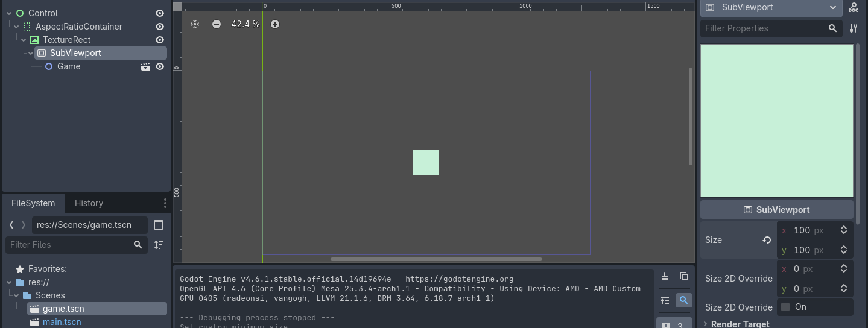Toggle visibility of the AspectRatioContainer node
The width and height of the screenshot is (868, 328).
tap(160, 27)
